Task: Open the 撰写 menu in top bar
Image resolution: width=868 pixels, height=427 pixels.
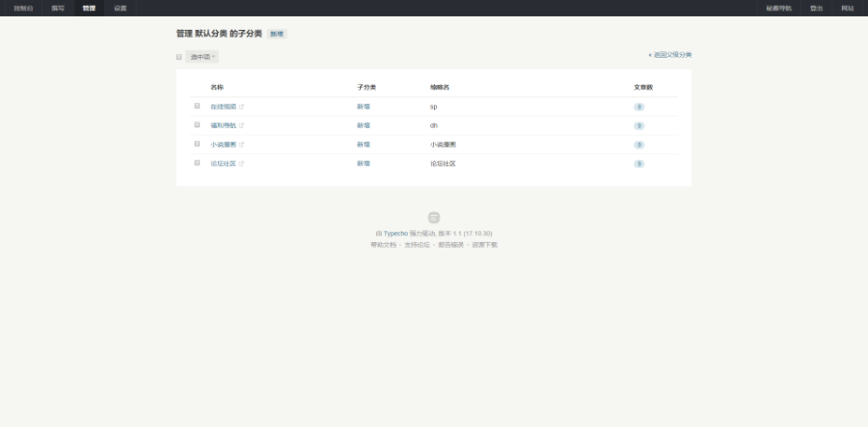Action: [58, 8]
